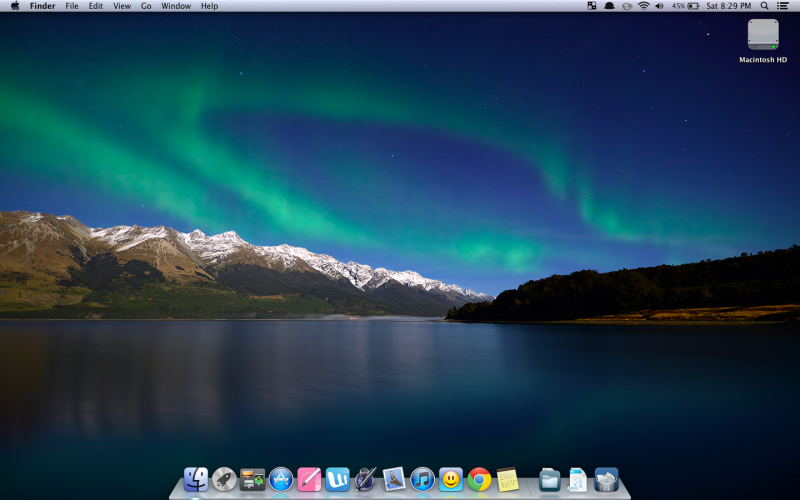Image resolution: width=800 pixels, height=500 pixels.
Task: Open the Go menu
Action: (146, 6)
